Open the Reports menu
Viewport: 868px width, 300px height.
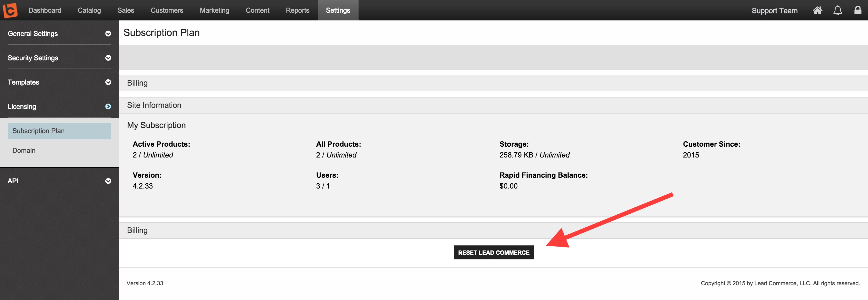[x=298, y=10]
